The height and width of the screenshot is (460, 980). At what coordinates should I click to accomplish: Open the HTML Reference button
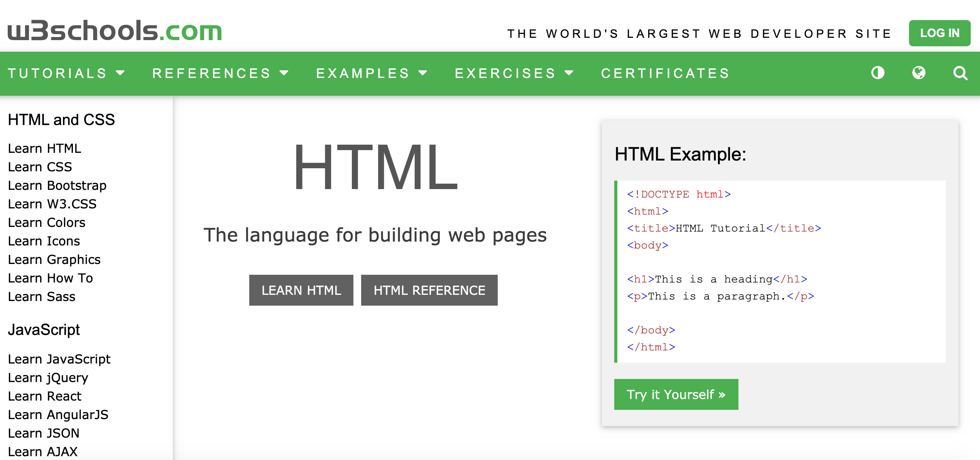point(429,290)
